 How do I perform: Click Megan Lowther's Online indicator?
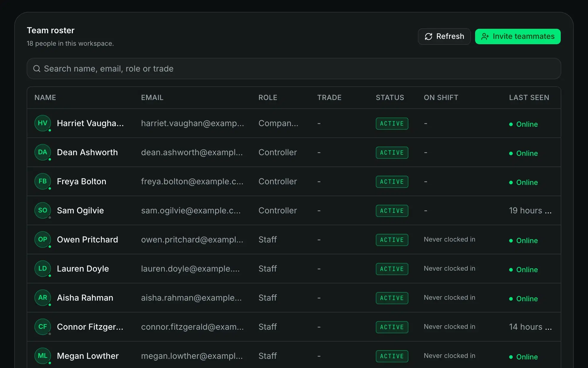[523, 357]
